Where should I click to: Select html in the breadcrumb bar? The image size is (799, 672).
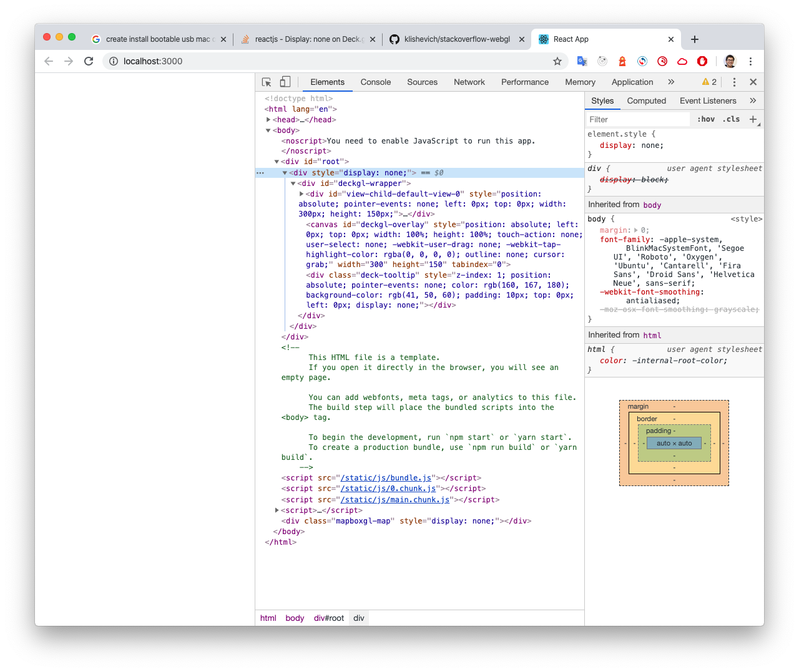268,618
